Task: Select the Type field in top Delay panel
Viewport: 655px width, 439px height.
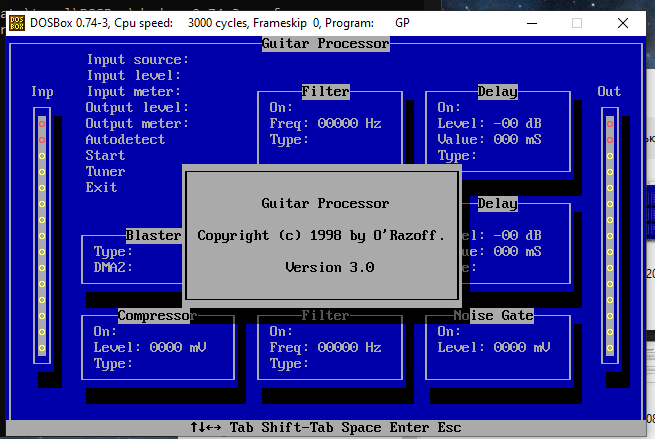Action: [457, 156]
